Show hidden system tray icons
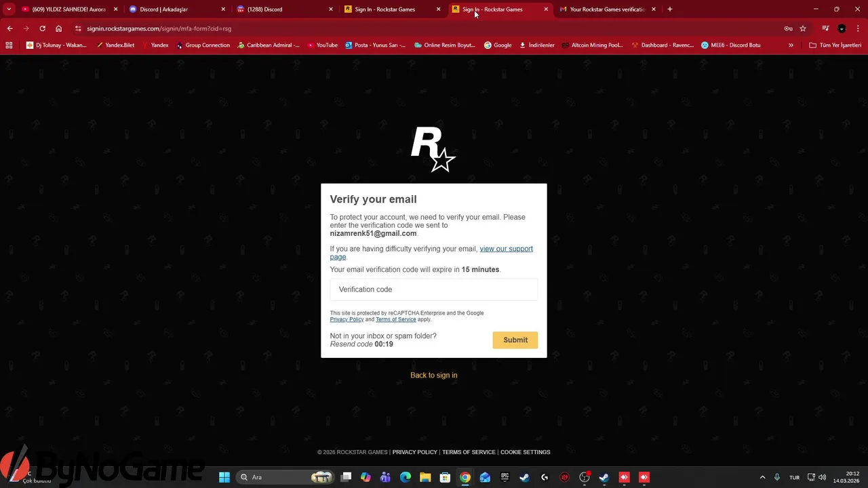Viewport: 868px width, 488px height. pyautogui.click(x=762, y=477)
